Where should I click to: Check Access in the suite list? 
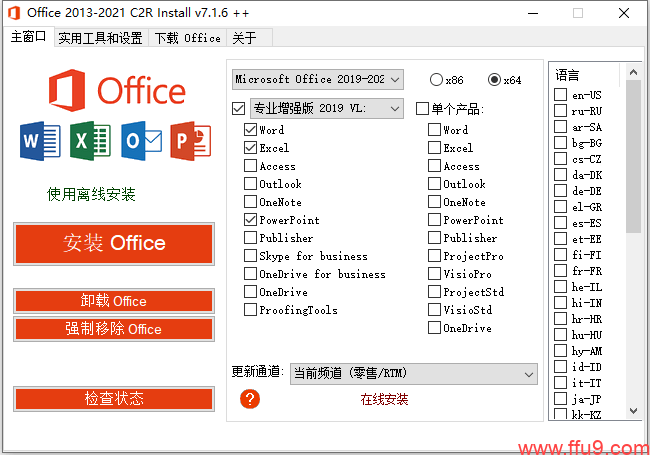250,166
